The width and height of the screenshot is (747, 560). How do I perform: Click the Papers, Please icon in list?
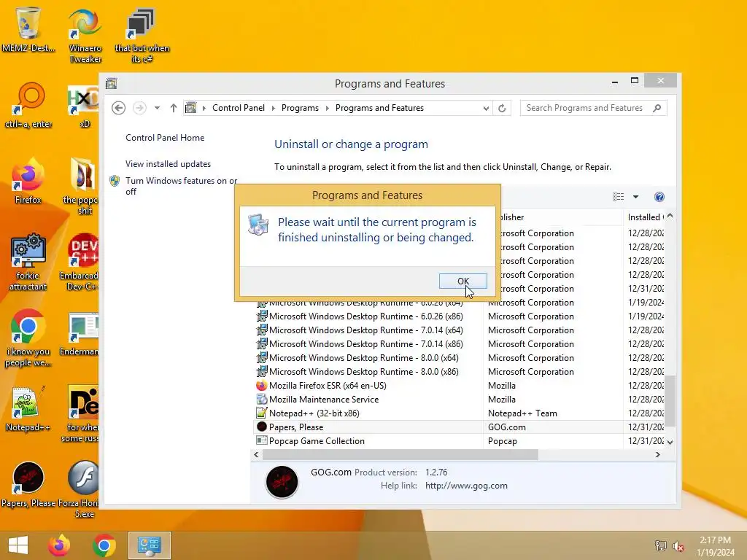point(262,427)
